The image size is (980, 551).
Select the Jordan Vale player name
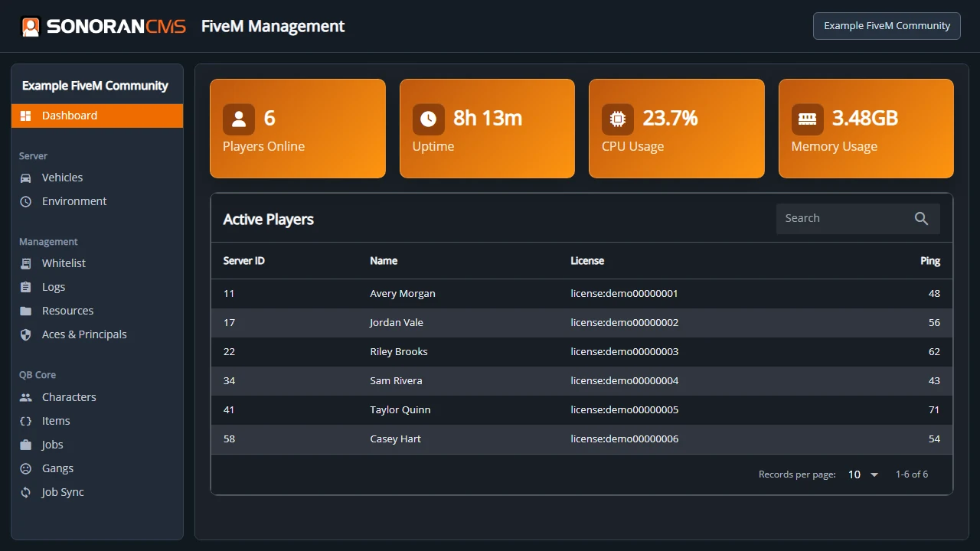397,323
